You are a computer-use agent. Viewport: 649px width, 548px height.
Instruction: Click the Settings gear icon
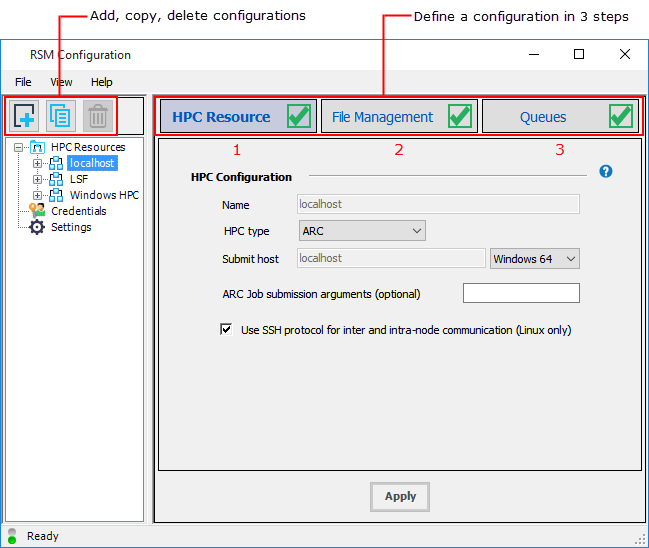[37, 227]
